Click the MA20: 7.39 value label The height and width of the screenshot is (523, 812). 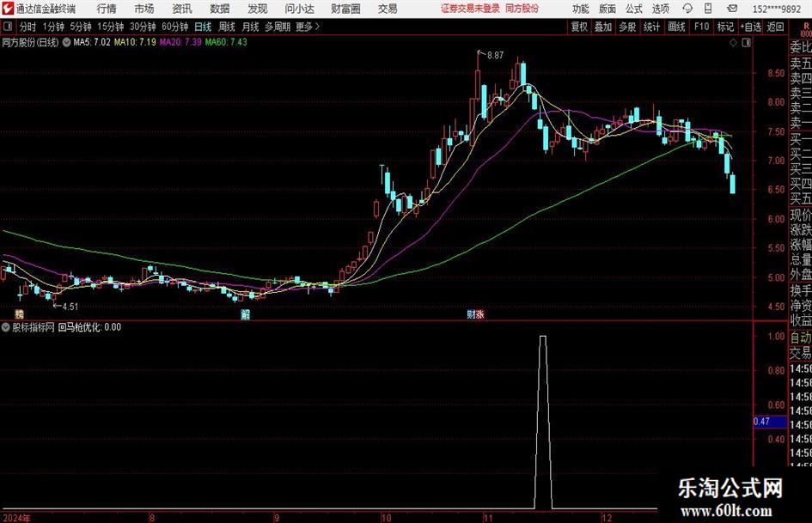click(x=180, y=42)
